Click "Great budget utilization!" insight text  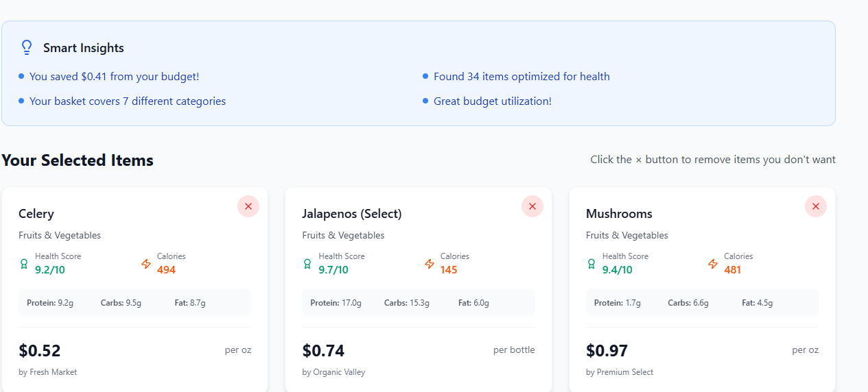(492, 101)
